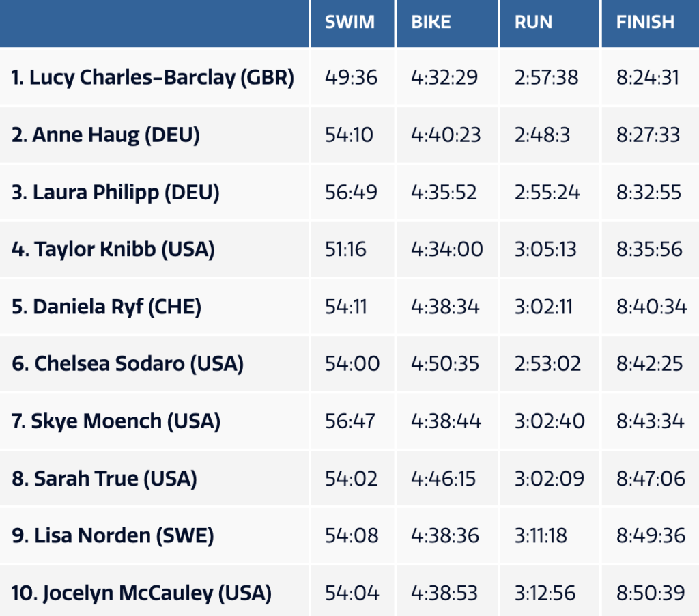This screenshot has height=616, width=699.
Task: Click Sarah True's finish time 8:47:06
Action: (x=651, y=478)
